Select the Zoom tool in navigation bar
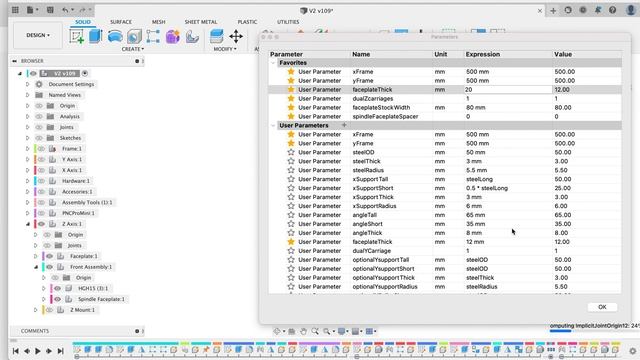 315,331
